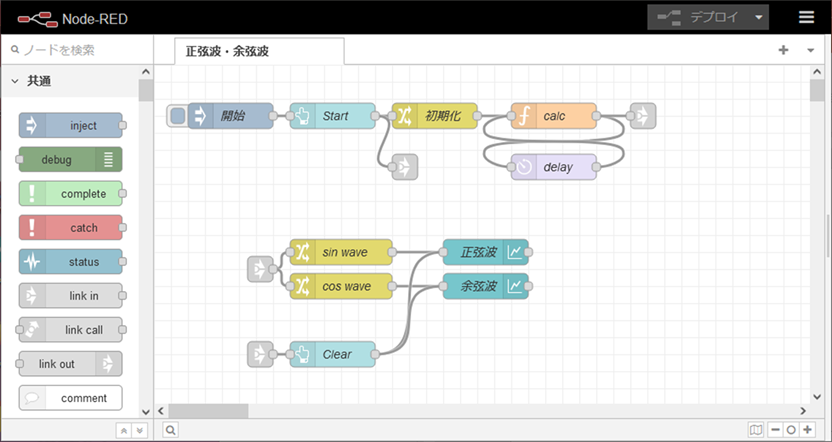Open the デプロイ options dropdown arrow
Image resolution: width=832 pixels, height=442 pixels.
759,17
